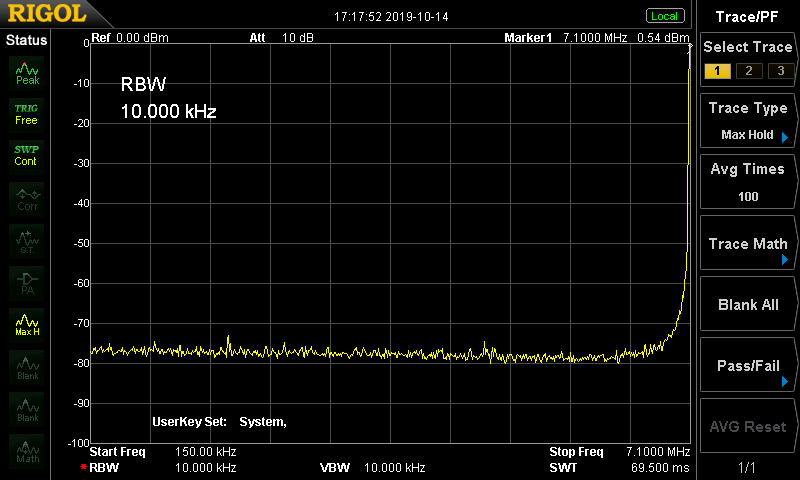Select the TRIG Free status icon
Image resolution: width=800 pixels, height=480 pixels.
[27, 114]
